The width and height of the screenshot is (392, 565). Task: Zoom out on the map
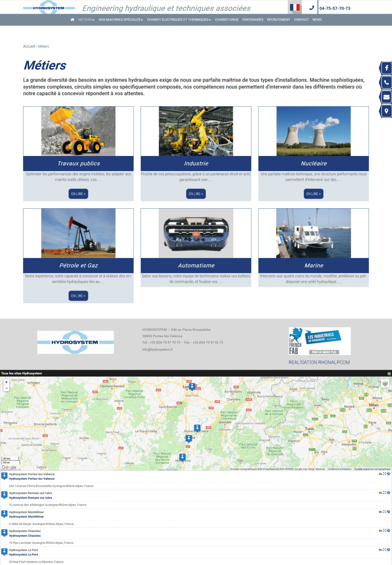click(x=6, y=388)
